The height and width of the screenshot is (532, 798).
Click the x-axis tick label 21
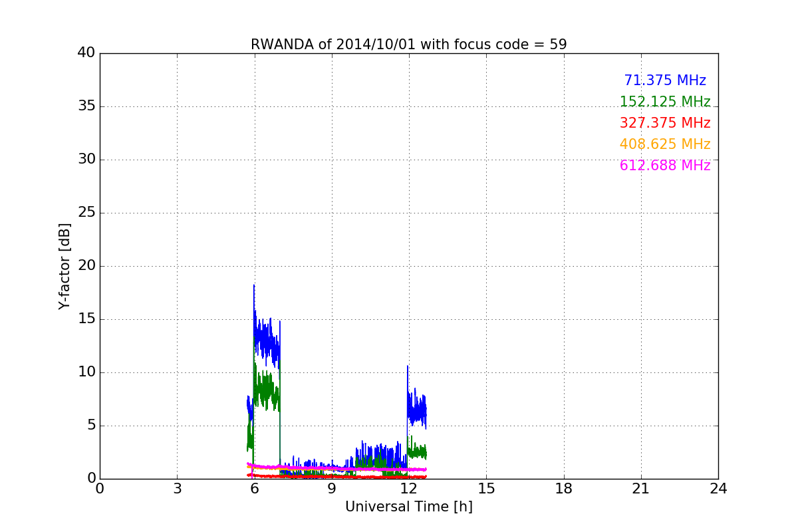(x=641, y=489)
